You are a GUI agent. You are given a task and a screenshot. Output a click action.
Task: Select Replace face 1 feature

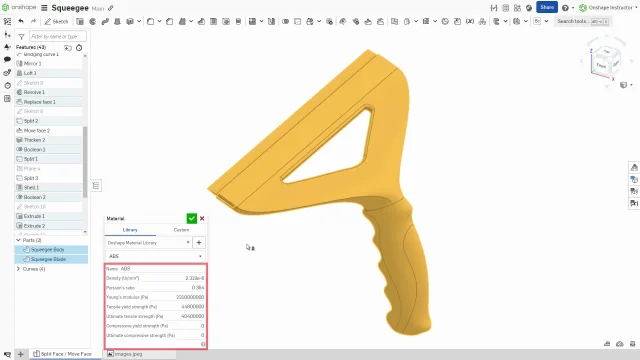[x=49, y=102]
